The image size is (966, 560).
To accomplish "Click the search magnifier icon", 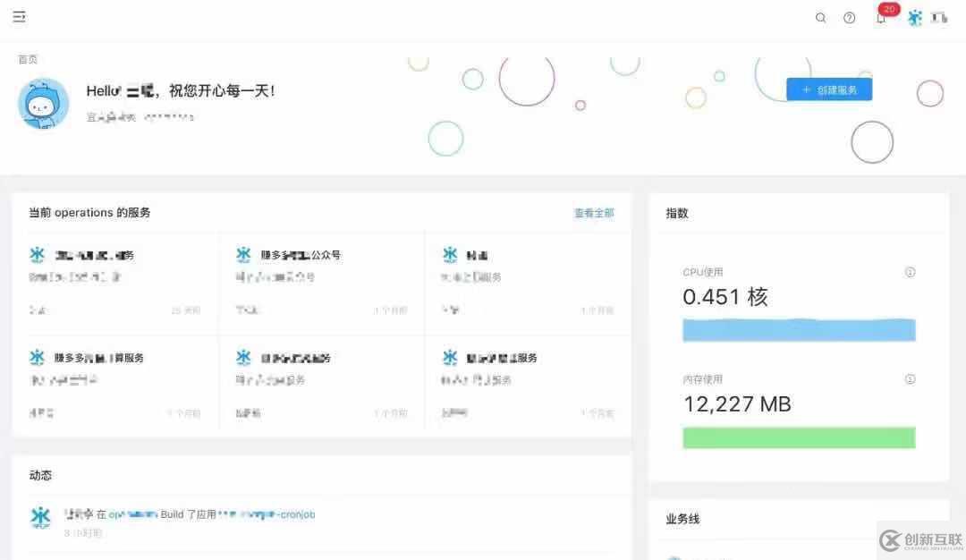I will click(x=820, y=18).
